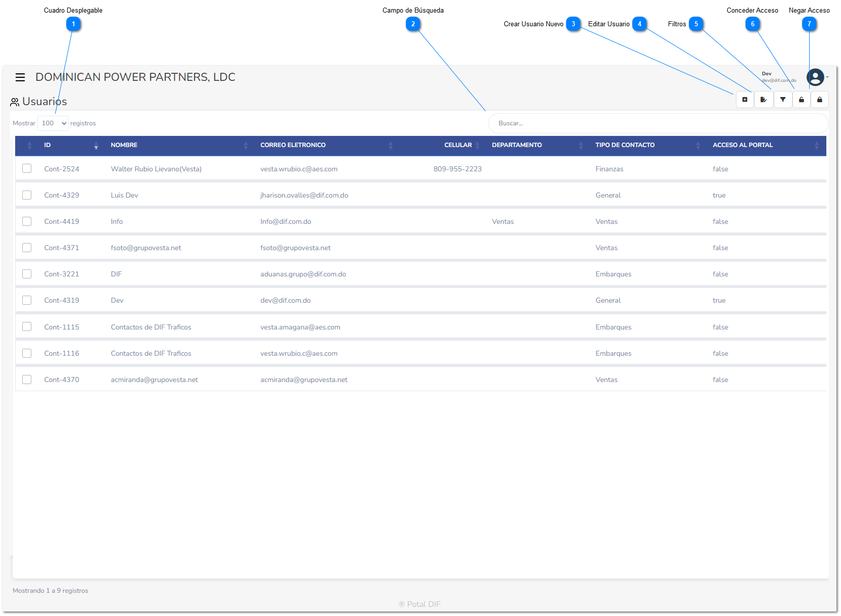Click the Finanzas contact type cell
The width and height of the screenshot is (841, 616).
[x=610, y=169]
